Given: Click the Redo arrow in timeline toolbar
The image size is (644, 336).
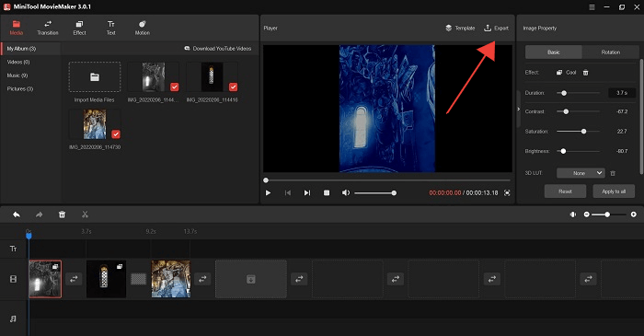Looking at the screenshot, I should (x=39, y=214).
